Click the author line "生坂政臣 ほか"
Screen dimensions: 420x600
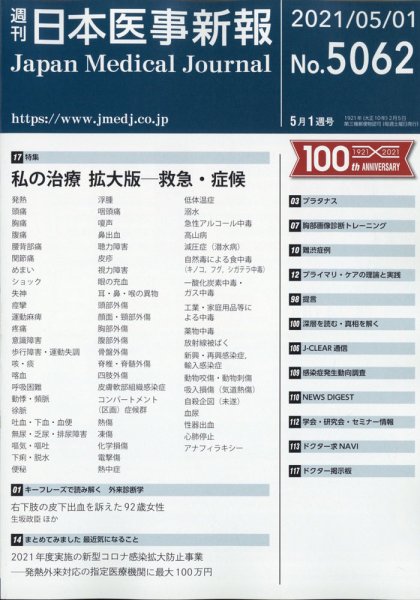35,519
